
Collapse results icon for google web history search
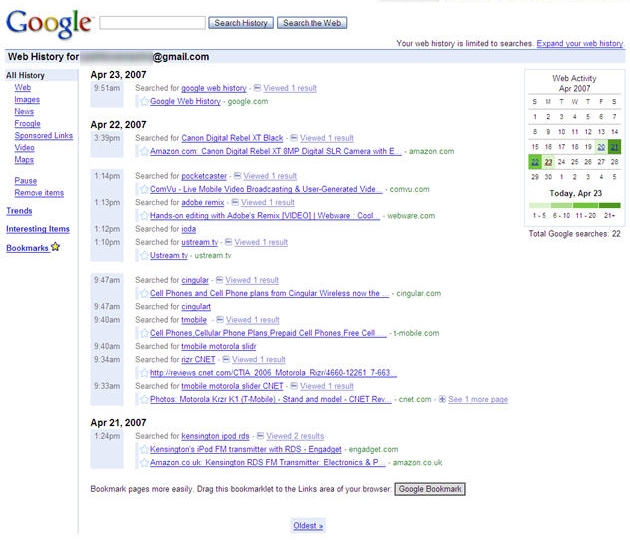point(257,88)
